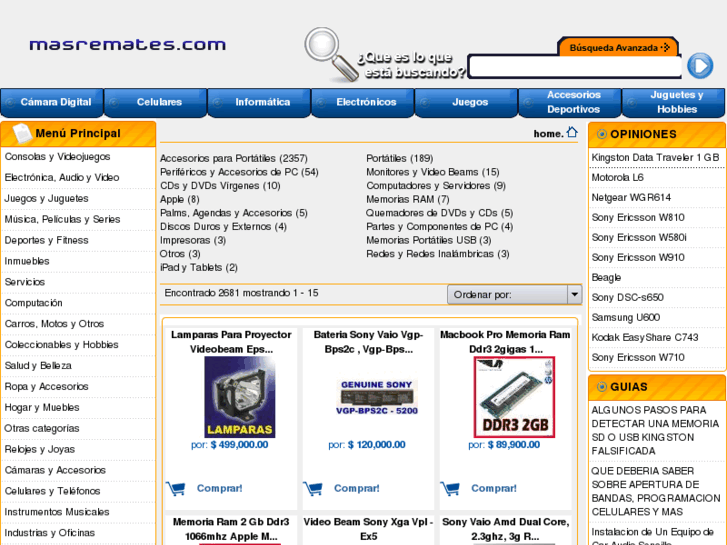Click the home icon beside home.

(572, 132)
